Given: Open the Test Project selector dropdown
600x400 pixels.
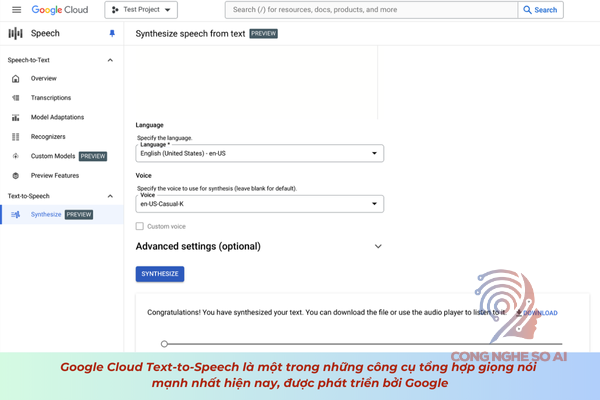Looking at the screenshot, I should (x=141, y=10).
